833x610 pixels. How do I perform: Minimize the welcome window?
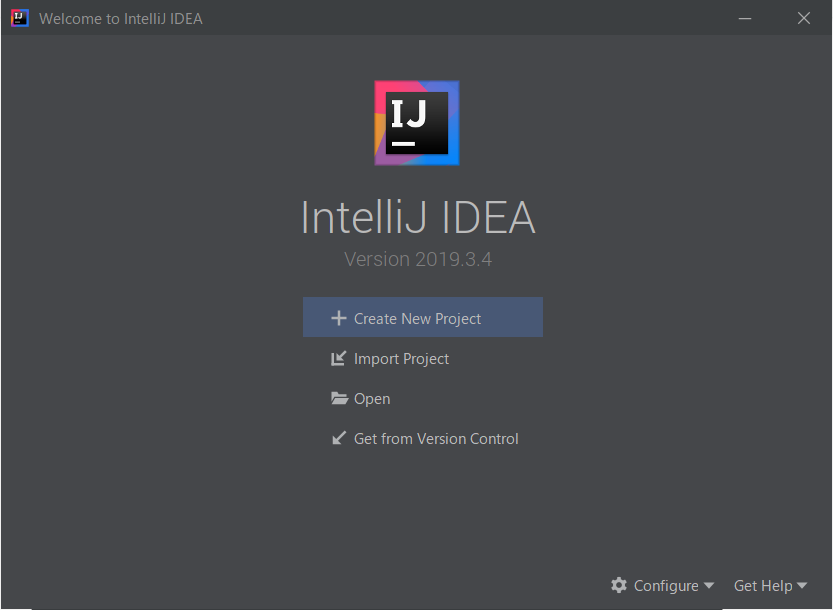[744, 17]
